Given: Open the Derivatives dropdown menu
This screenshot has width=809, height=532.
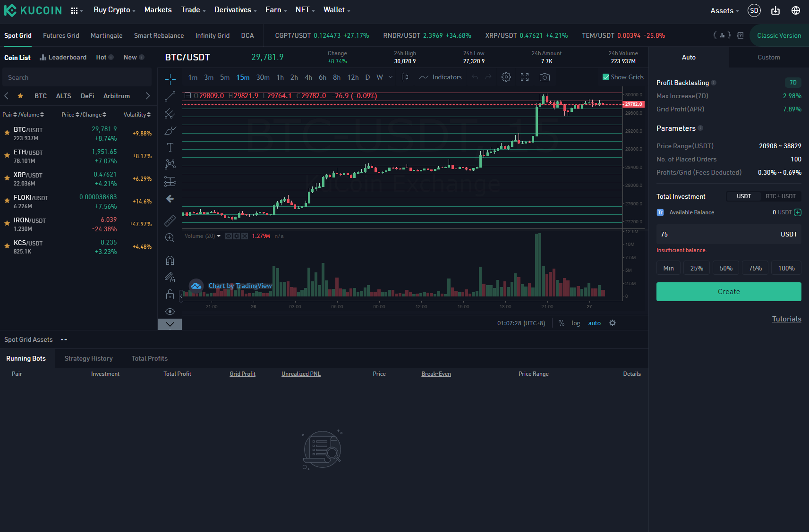Looking at the screenshot, I should coord(235,10).
